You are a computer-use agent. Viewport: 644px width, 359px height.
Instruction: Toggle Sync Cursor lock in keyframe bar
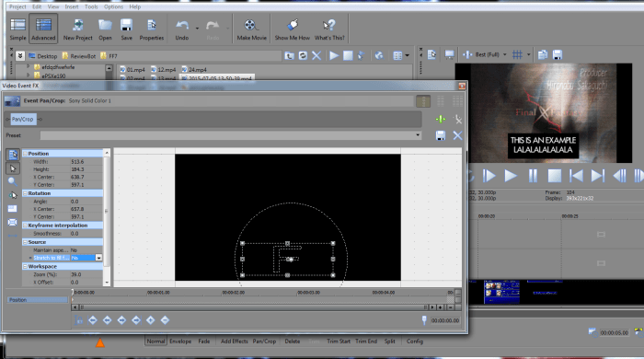pyautogui.click(x=78, y=320)
